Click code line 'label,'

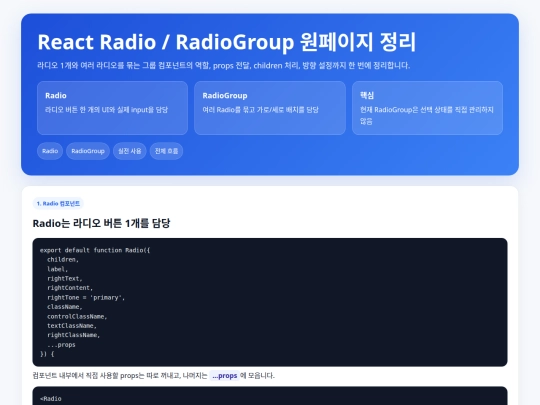click(58, 269)
